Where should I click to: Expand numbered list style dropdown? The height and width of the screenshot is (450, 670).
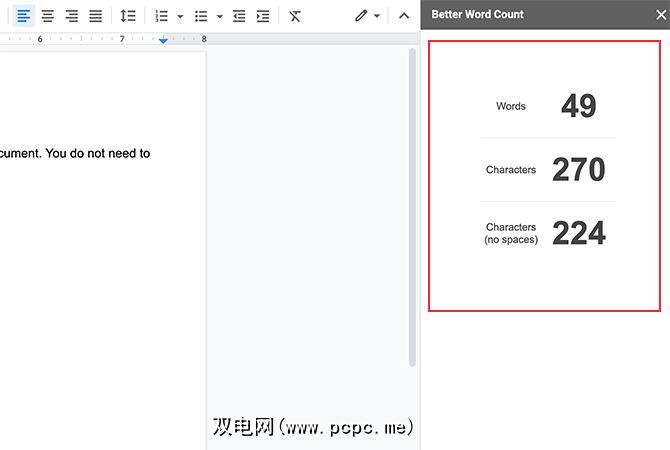pyautogui.click(x=180, y=17)
